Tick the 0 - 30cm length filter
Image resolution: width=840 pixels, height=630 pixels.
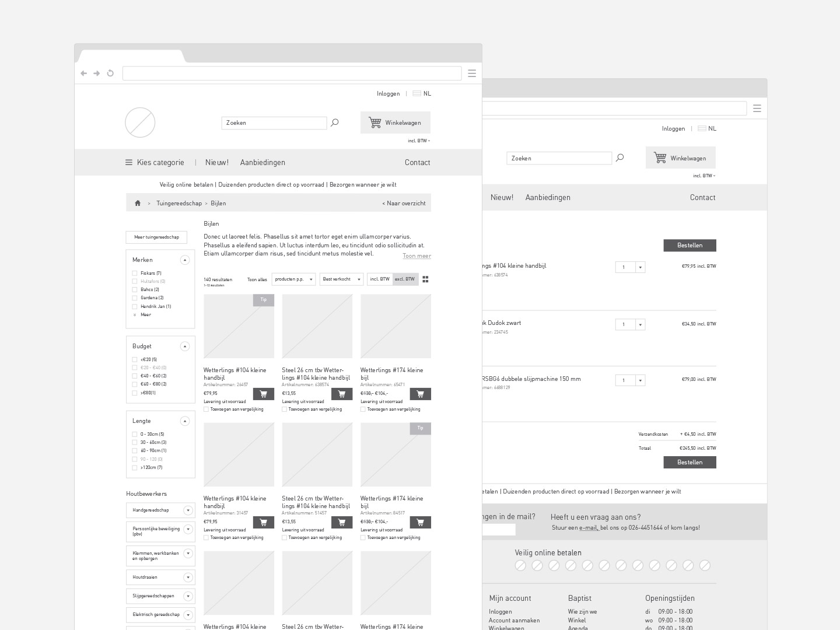click(135, 435)
